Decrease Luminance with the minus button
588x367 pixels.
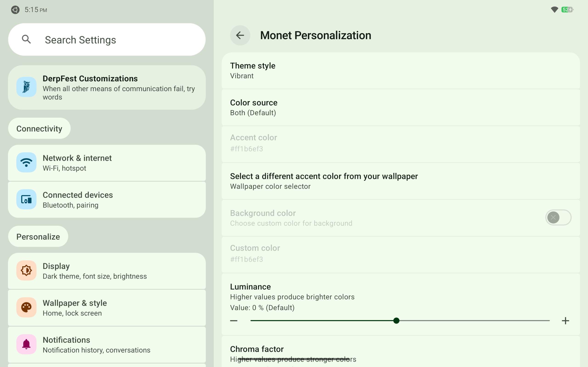[x=234, y=321]
